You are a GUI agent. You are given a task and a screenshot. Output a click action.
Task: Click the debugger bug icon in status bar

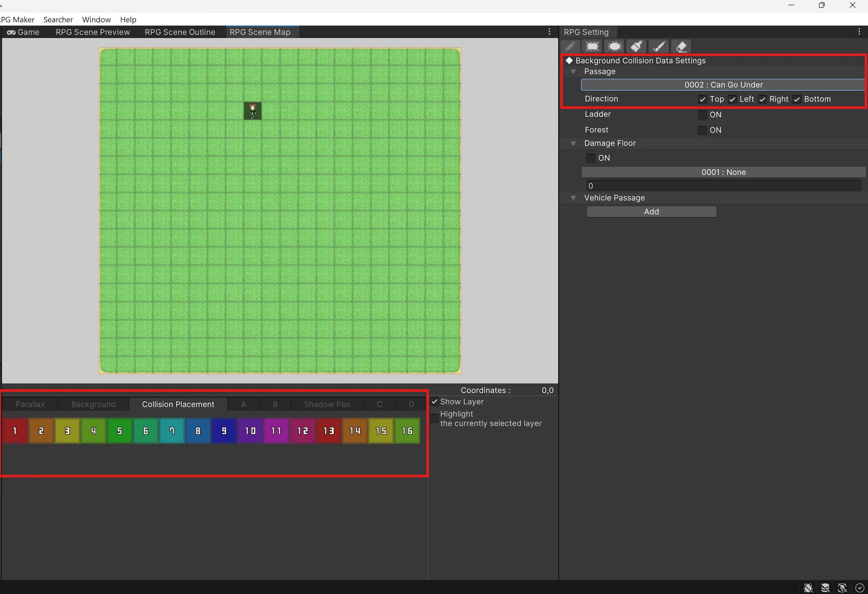808,588
